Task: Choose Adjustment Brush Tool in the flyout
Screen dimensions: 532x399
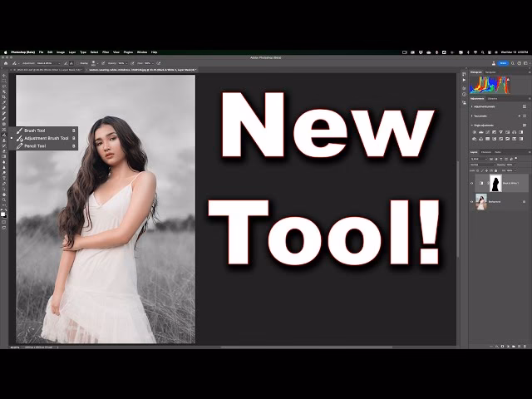Action: click(x=43, y=139)
